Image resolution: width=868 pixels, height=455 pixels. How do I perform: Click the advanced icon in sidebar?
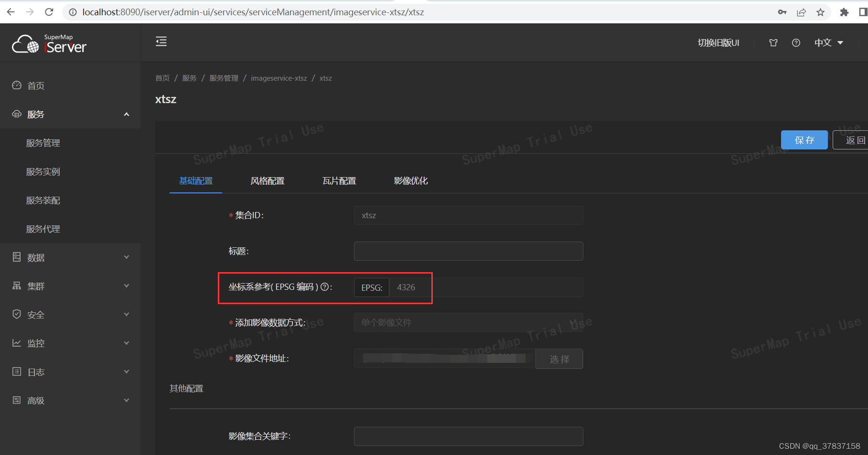17,400
